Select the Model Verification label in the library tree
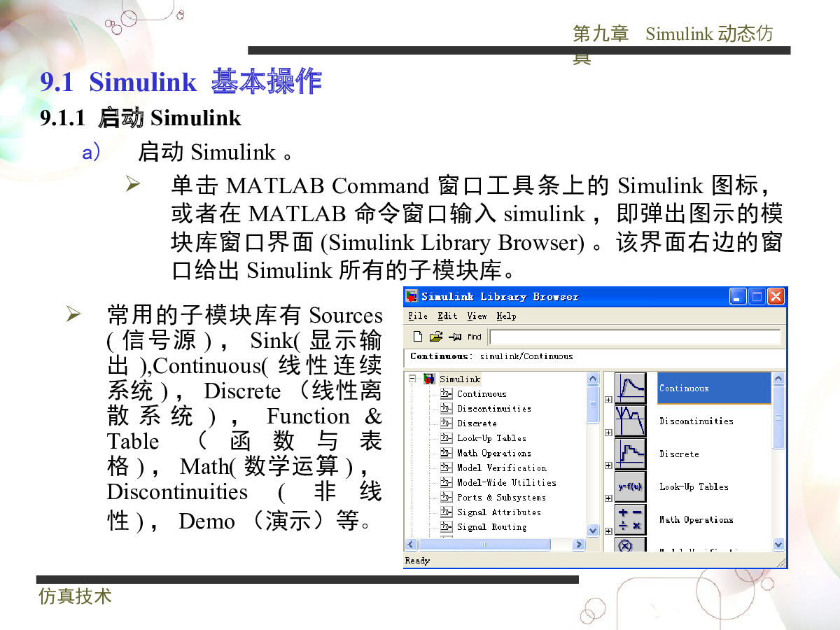840x630 pixels. point(502,468)
